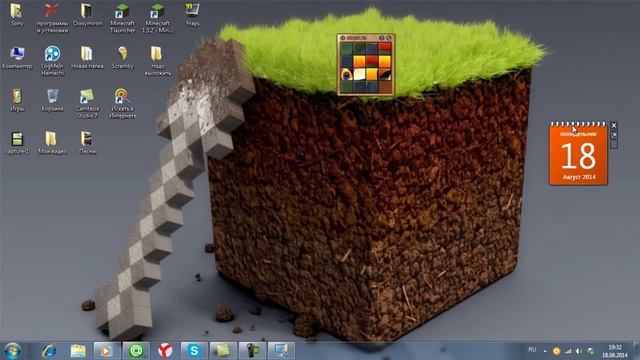Open the Sony folder on desktop
Screen dimensions: 640x360
pos(17,15)
